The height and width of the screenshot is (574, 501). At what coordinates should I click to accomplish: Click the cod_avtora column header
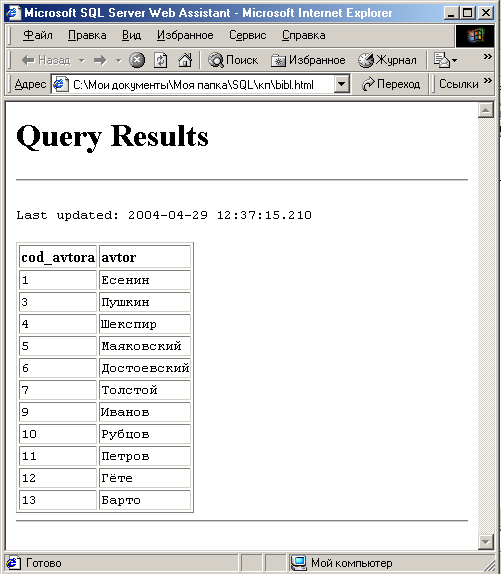pos(58,257)
